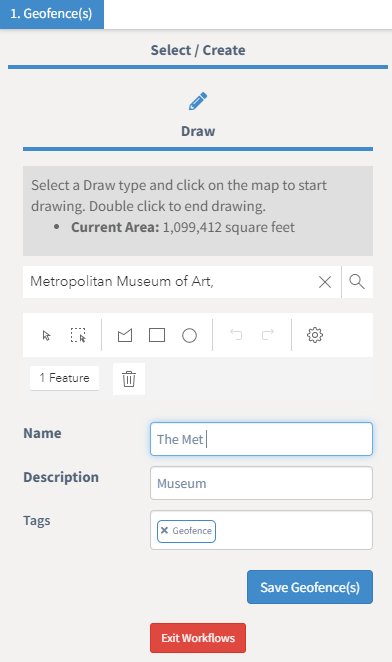Screen dimensions: 392x662
Task: Delete features with the trash icon
Action: click(x=129, y=379)
